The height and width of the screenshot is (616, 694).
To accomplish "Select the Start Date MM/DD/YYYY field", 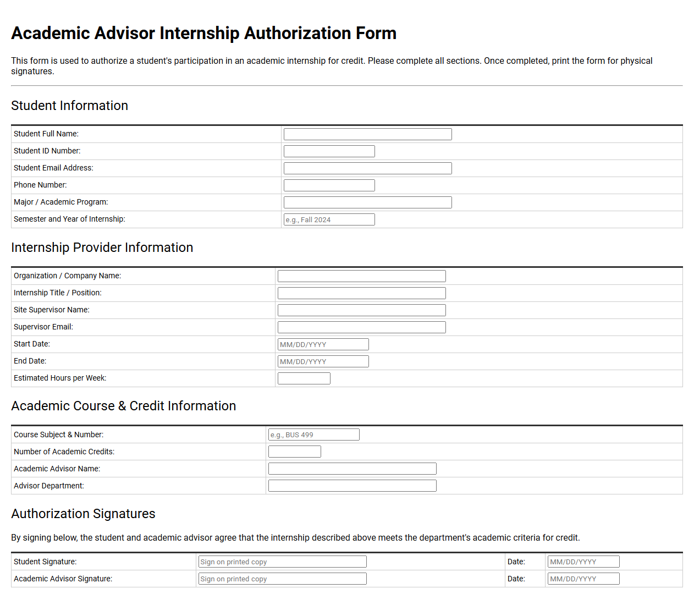I will click(x=323, y=344).
